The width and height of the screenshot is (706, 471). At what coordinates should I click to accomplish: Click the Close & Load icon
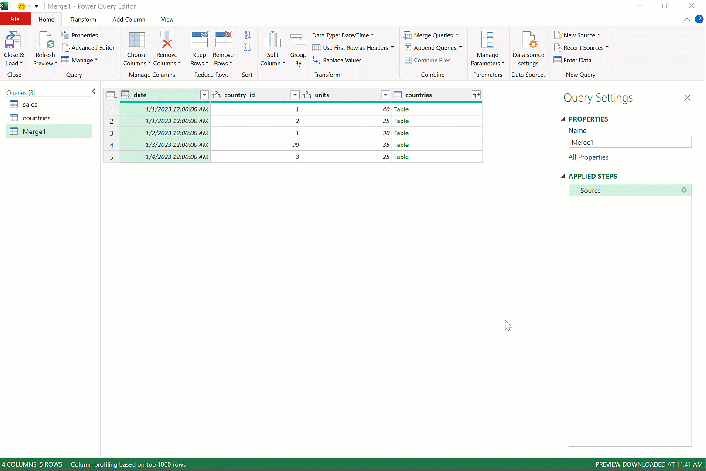[13, 41]
